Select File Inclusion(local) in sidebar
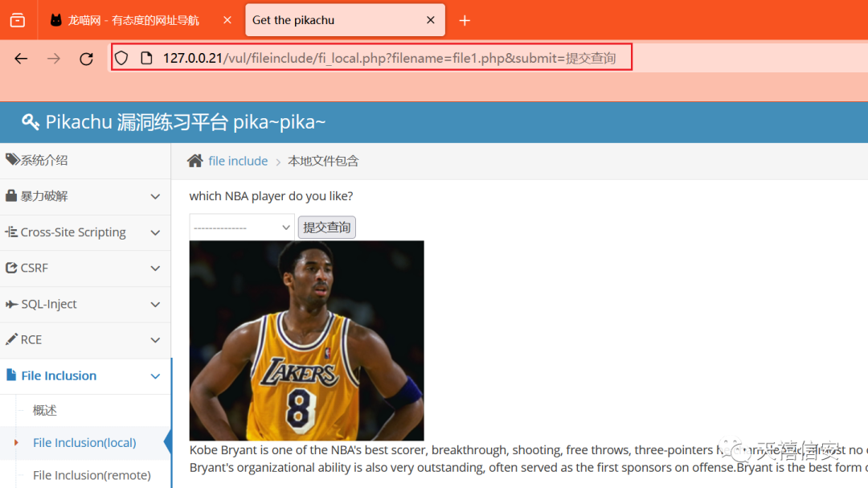This screenshot has height=488, width=868. coord(84,443)
